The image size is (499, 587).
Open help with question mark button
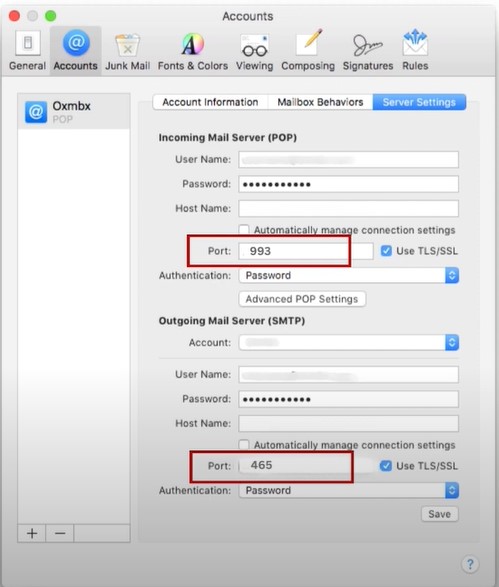pos(470,564)
